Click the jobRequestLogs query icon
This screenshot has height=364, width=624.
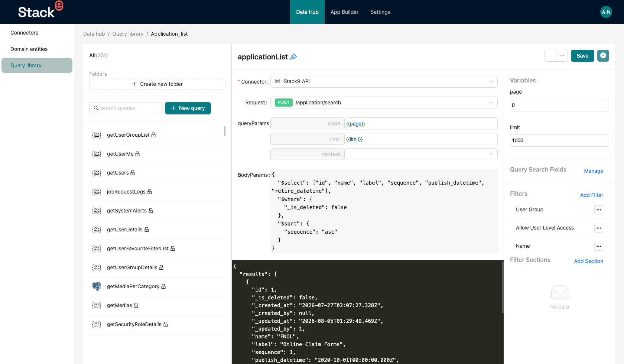tap(97, 192)
